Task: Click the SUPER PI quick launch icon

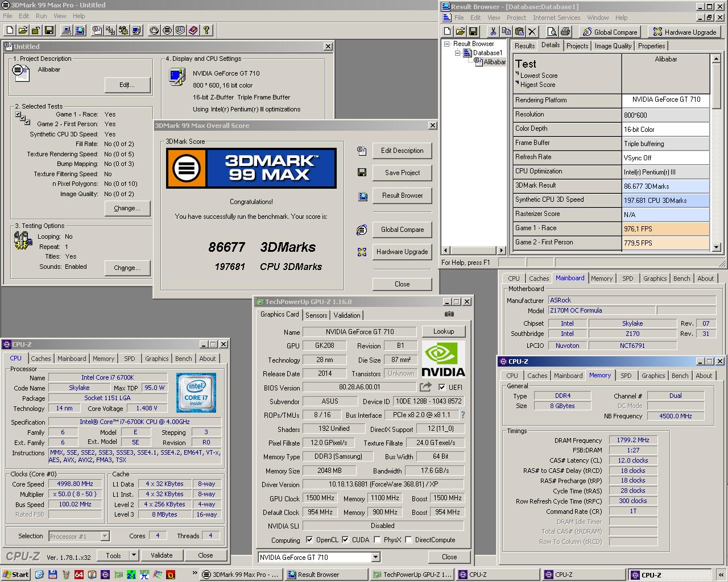Action: pyautogui.click(x=144, y=575)
